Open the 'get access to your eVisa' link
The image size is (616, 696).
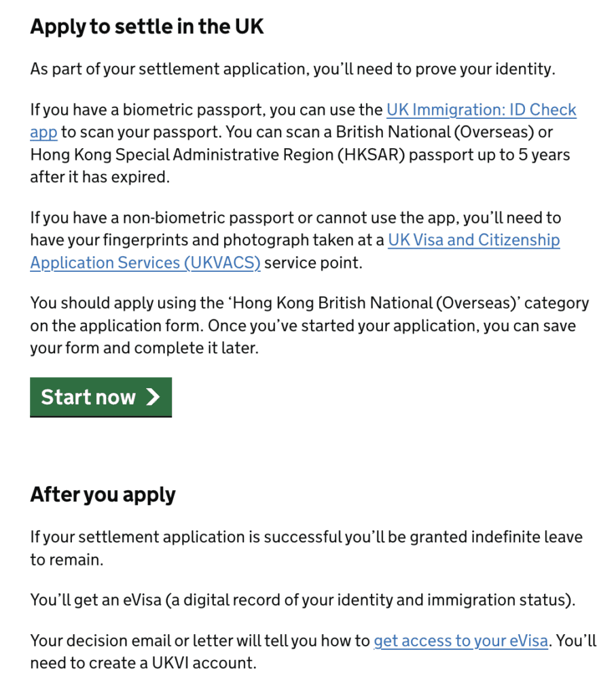tap(460, 640)
